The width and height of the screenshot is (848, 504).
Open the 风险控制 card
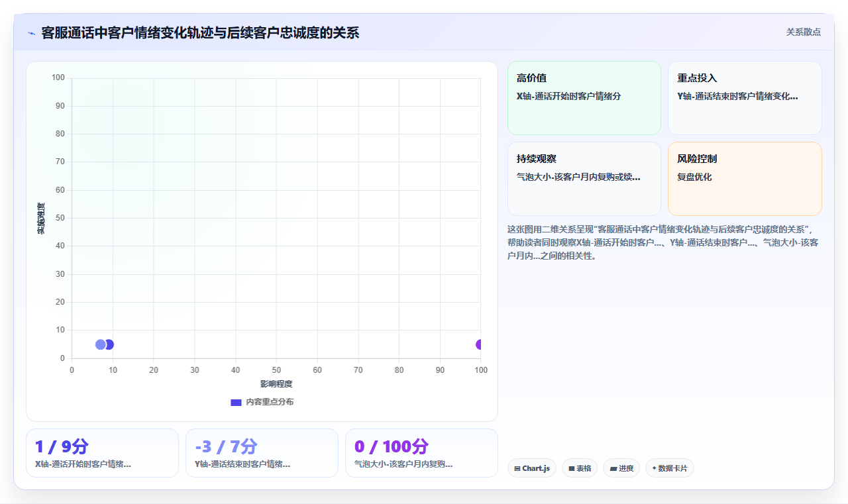click(x=745, y=179)
